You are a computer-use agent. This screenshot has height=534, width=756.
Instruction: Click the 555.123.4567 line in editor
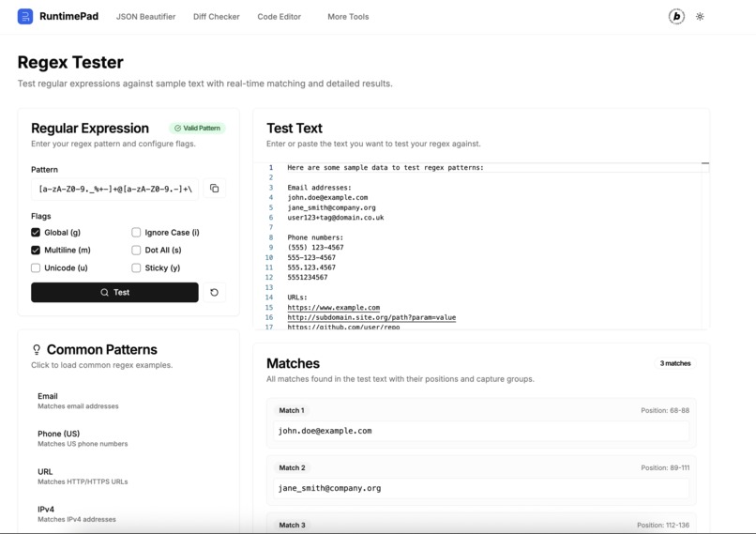311,267
